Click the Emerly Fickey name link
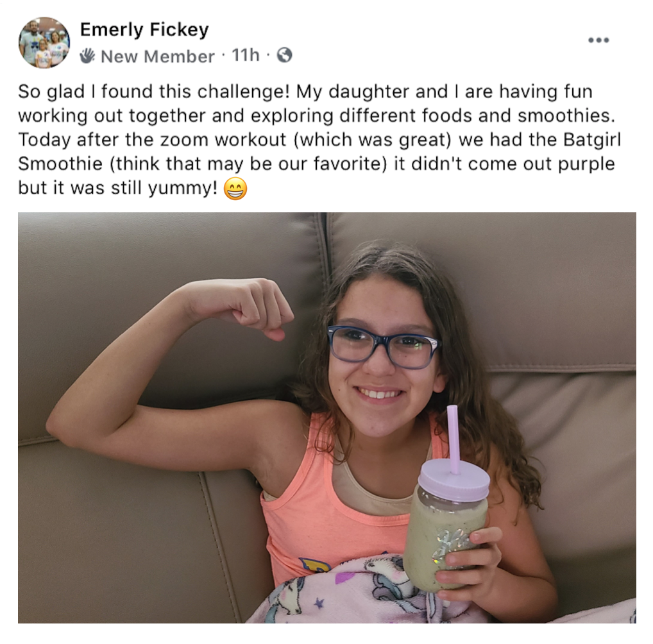 [144, 30]
